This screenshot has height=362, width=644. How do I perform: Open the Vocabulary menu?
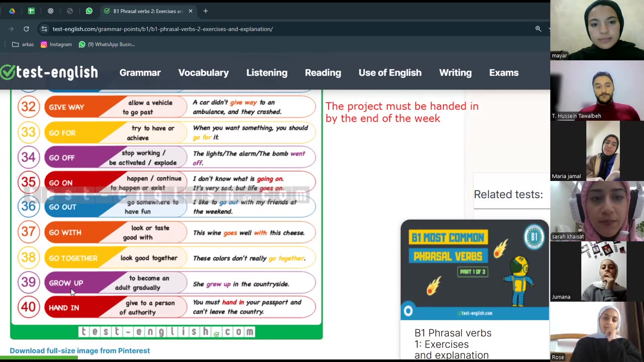[x=203, y=73]
